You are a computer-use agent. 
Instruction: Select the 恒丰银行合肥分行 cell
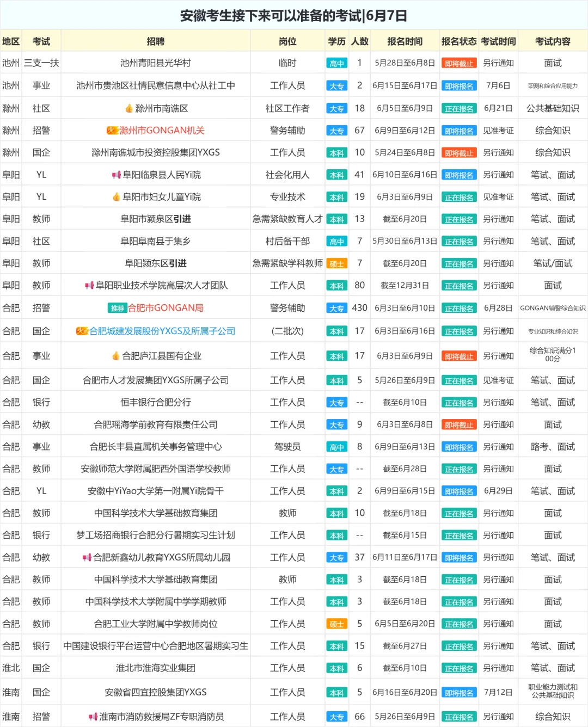click(156, 402)
